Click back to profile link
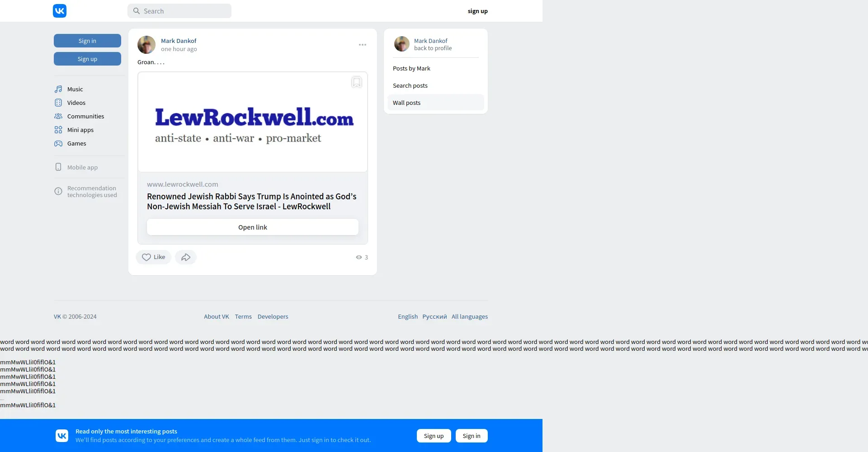Image resolution: width=868 pixels, height=452 pixels. (x=433, y=48)
